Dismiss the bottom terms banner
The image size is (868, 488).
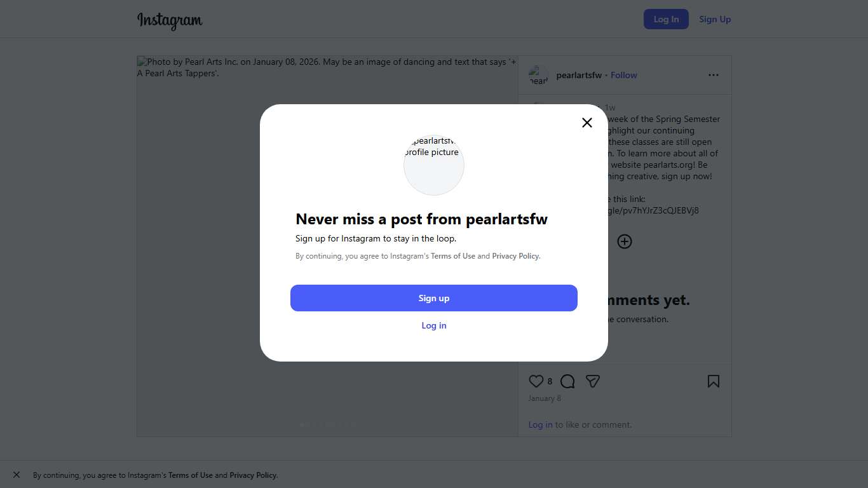click(17, 475)
